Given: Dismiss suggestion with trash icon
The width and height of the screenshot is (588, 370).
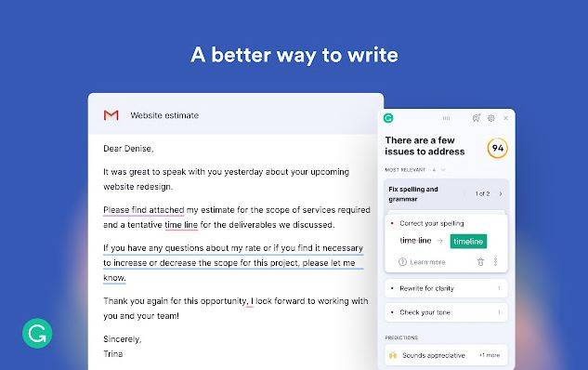Looking at the screenshot, I should click(x=480, y=262).
